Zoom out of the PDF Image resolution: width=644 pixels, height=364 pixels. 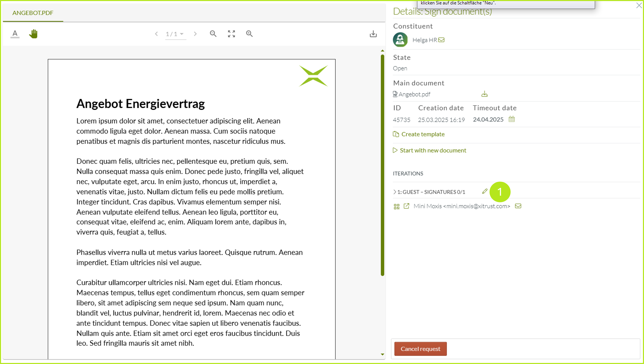213,34
